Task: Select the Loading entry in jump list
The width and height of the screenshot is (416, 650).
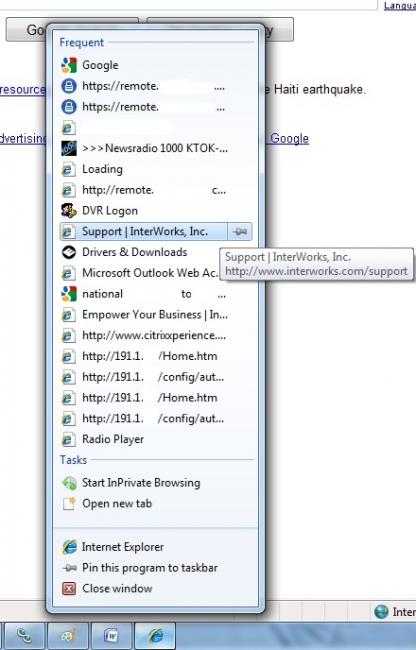Action: point(156,169)
